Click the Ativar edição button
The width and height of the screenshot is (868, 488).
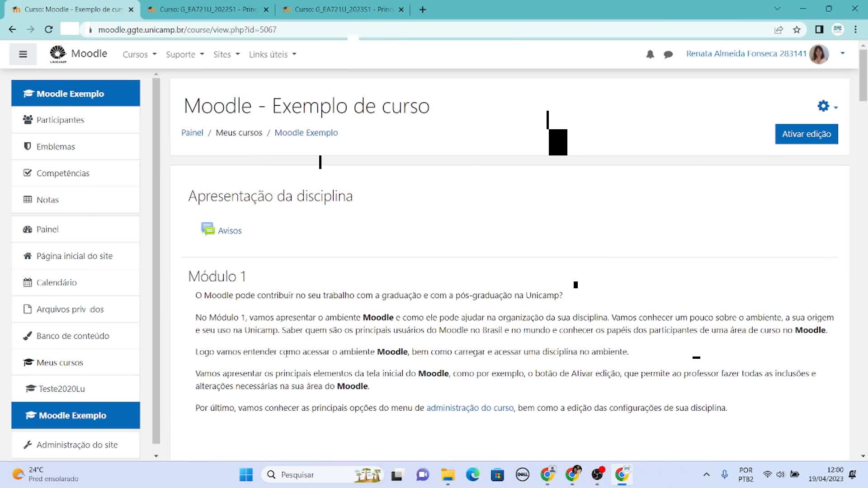[807, 134]
